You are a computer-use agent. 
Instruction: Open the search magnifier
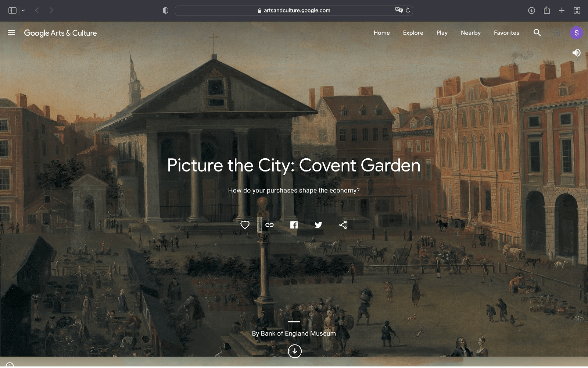coord(537,33)
